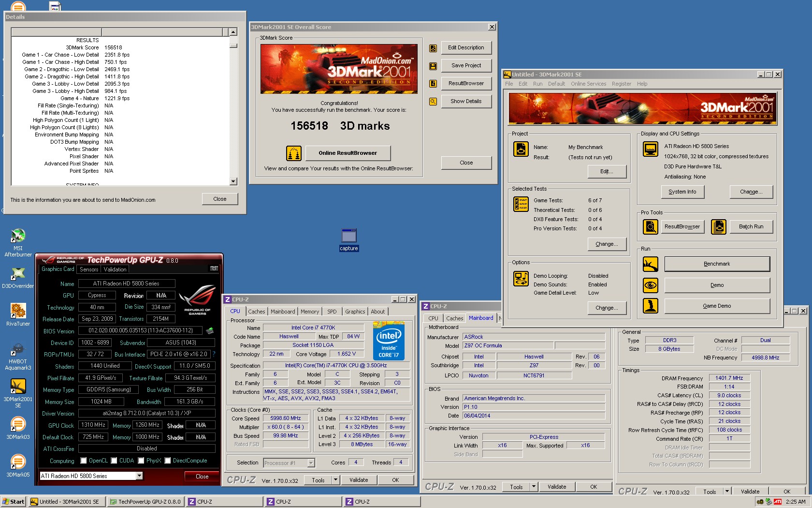Click the Options demo looping icon
Screen dimensions: 812x508
pos(521,279)
